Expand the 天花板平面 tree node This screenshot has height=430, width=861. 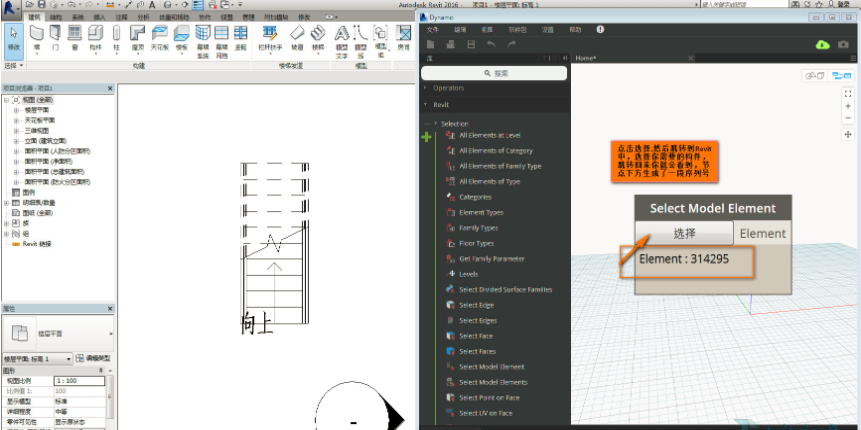coord(16,120)
